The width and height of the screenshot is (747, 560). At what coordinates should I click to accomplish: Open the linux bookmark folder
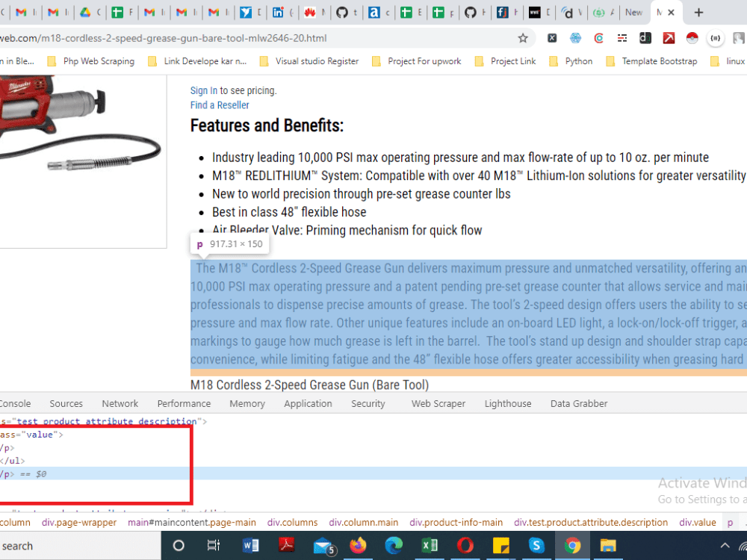pyautogui.click(x=728, y=61)
